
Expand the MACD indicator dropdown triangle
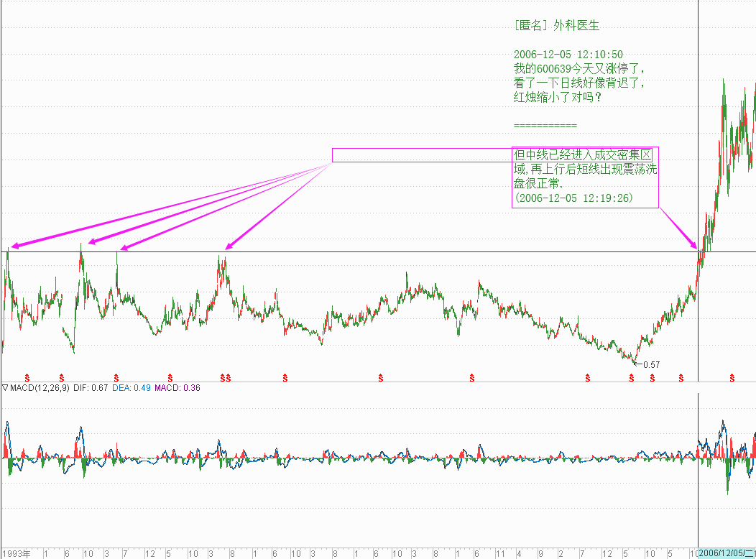4,388
